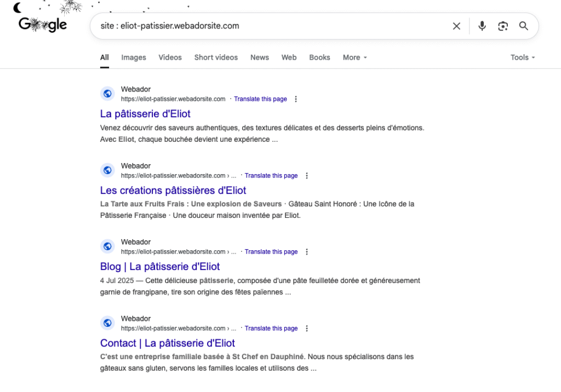
Task: Open three-dot menu for Les créations pâtissières result
Action: click(x=307, y=176)
